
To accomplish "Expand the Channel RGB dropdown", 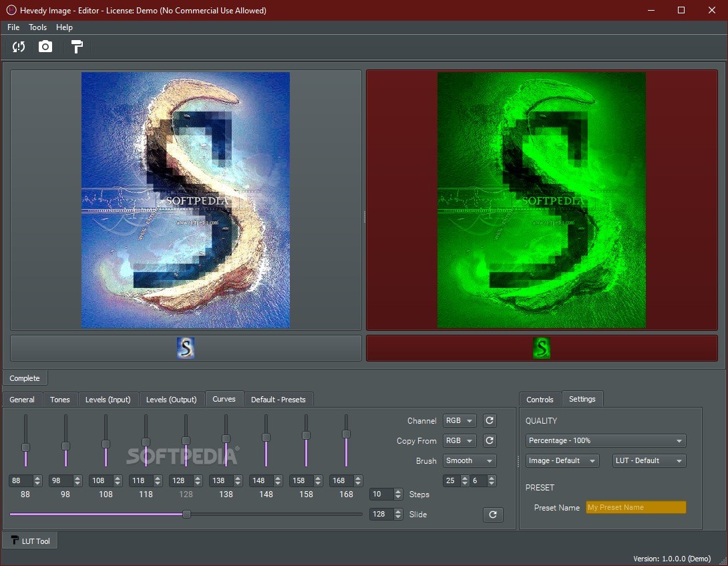I will pos(460,420).
